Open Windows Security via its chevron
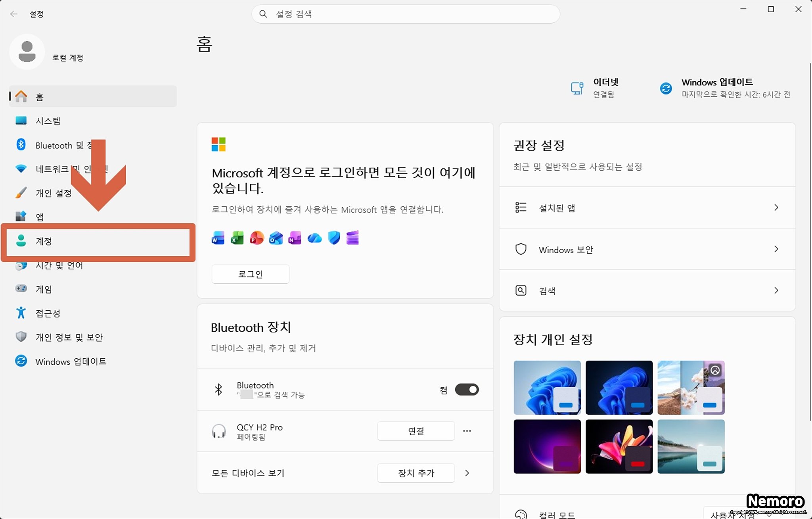Viewport: 812px width, 519px height. (x=776, y=249)
